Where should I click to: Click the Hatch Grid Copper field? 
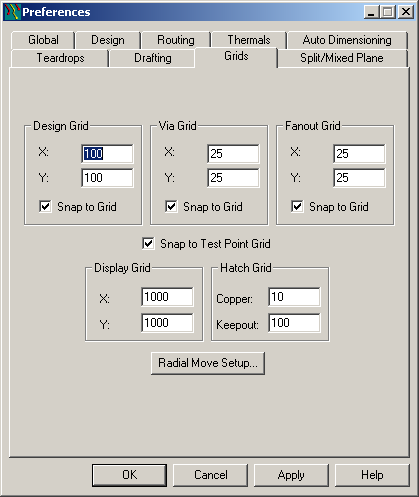294,297
